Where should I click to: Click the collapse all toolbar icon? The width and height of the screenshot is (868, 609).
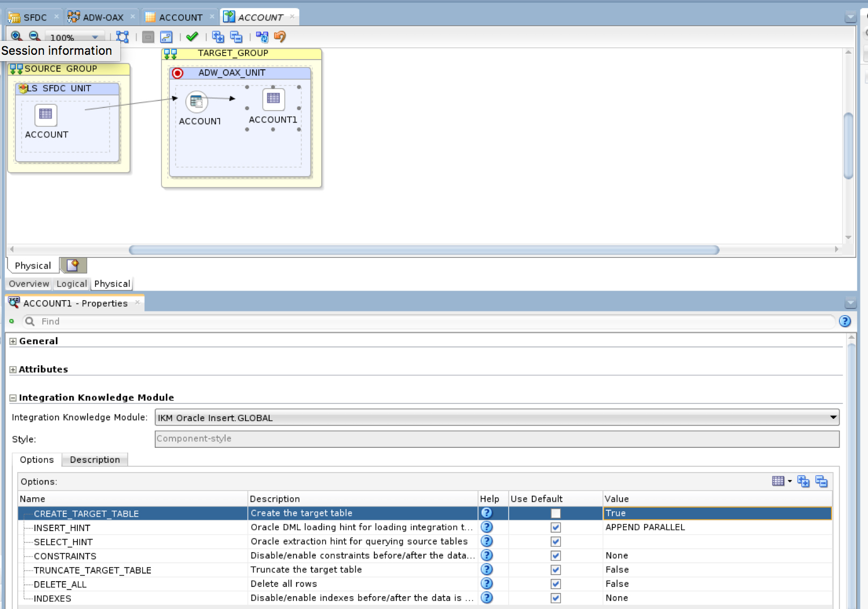(236, 37)
